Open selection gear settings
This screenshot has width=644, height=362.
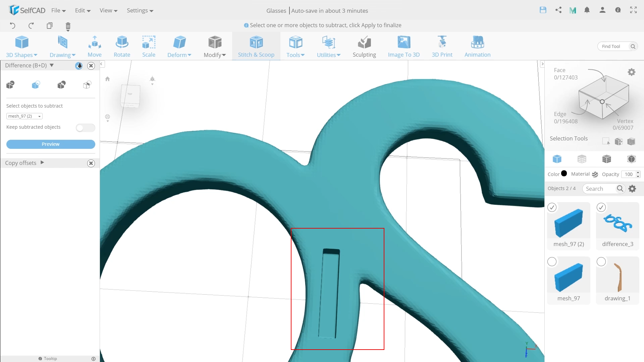(632, 72)
